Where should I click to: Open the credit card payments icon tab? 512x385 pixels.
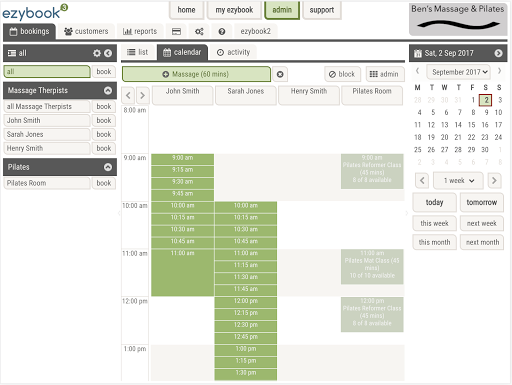(x=176, y=31)
